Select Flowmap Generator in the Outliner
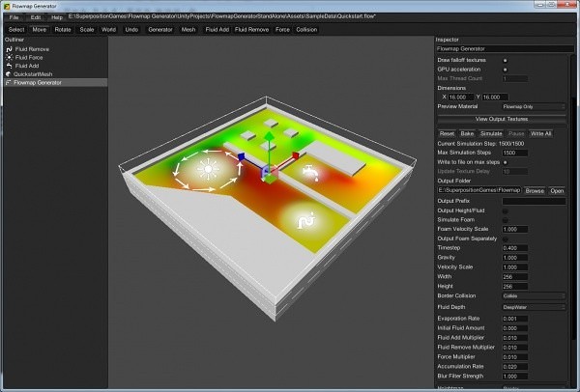This screenshot has width=580, height=392. point(55,83)
